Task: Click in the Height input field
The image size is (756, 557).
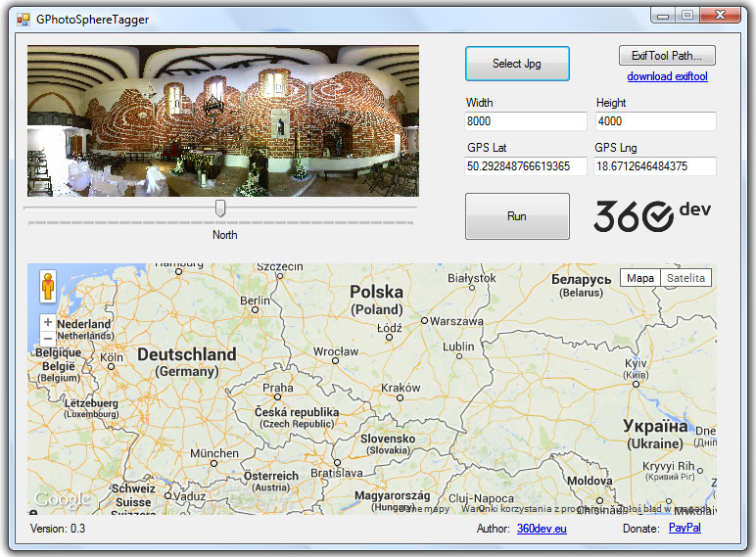Action: coord(656,121)
